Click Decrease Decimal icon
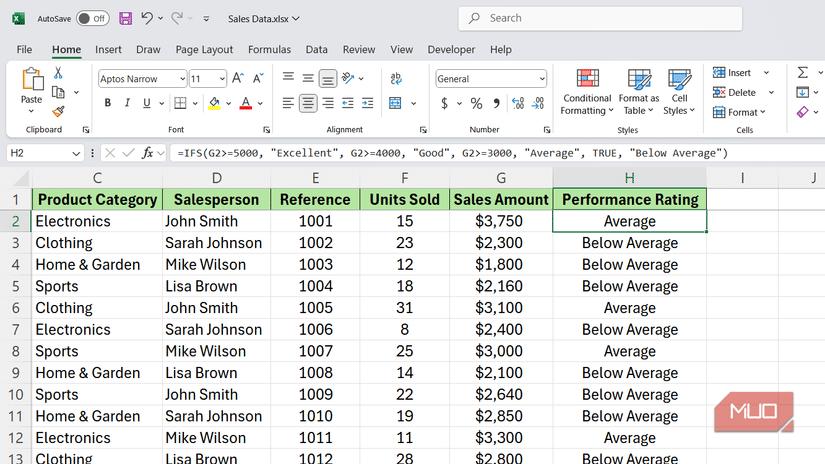The image size is (825, 464). [x=538, y=103]
